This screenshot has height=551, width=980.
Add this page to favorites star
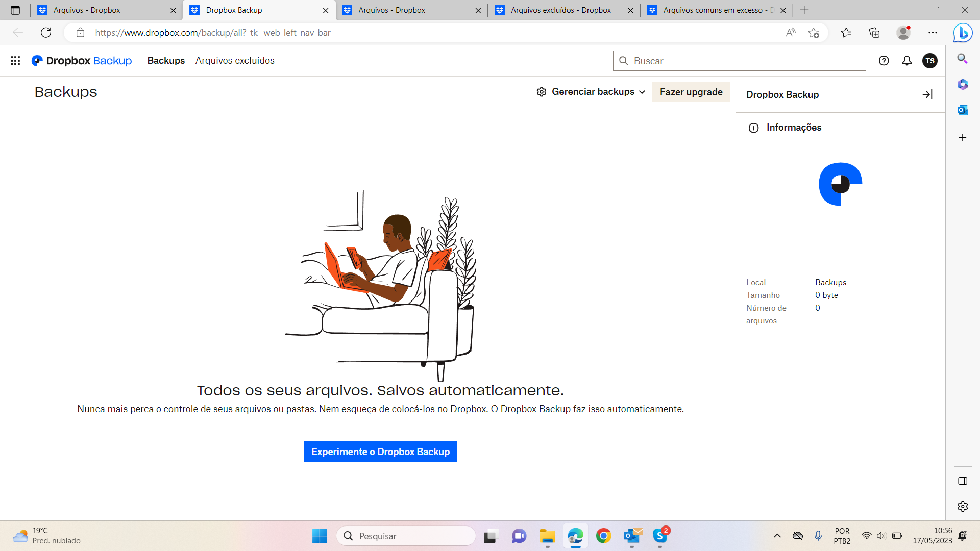pos(814,33)
